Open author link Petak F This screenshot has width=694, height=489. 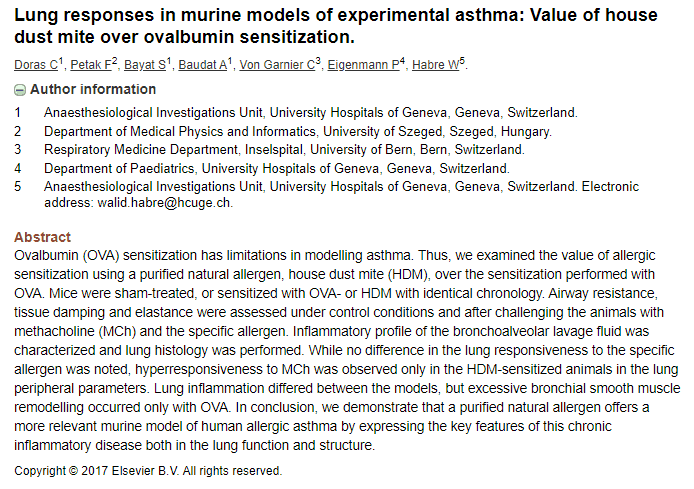[x=91, y=65]
